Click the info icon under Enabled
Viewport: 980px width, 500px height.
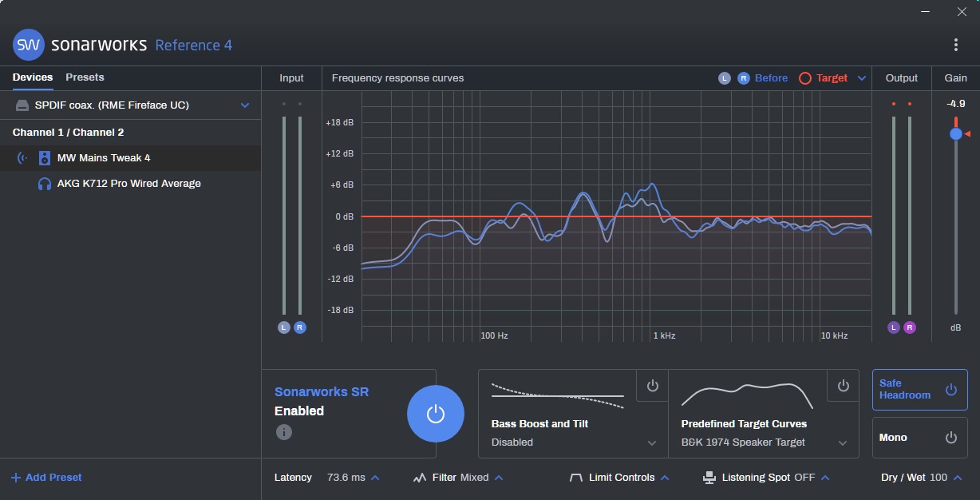283,432
